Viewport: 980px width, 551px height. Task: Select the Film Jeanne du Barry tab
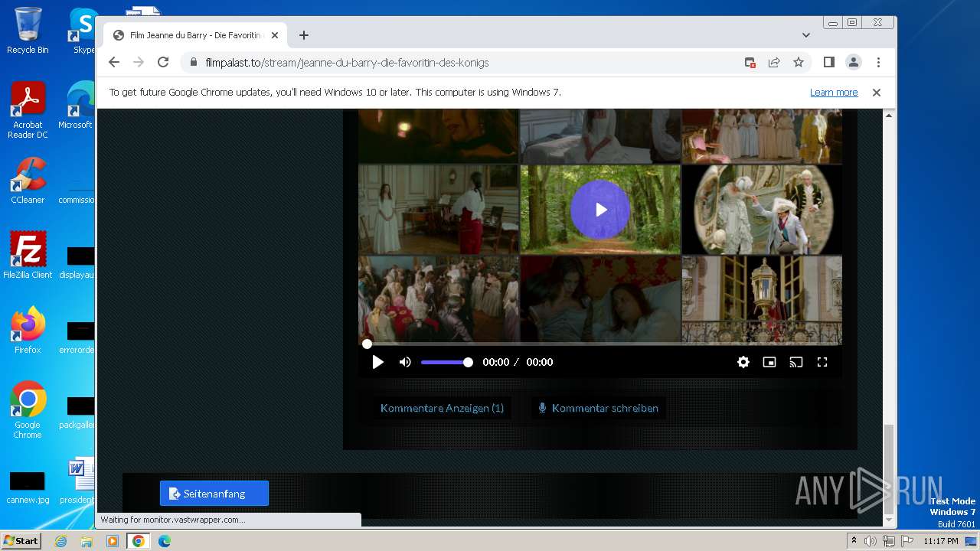[195, 35]
